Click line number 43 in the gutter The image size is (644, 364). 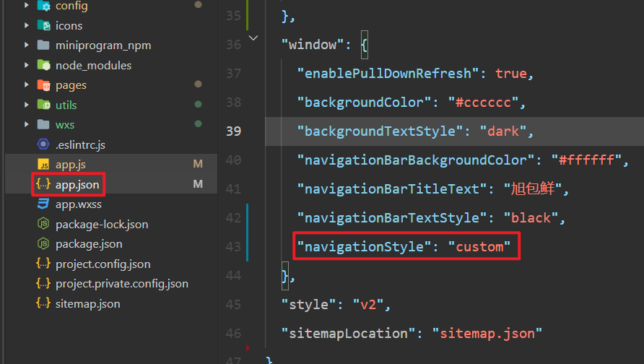click(234, 246)
